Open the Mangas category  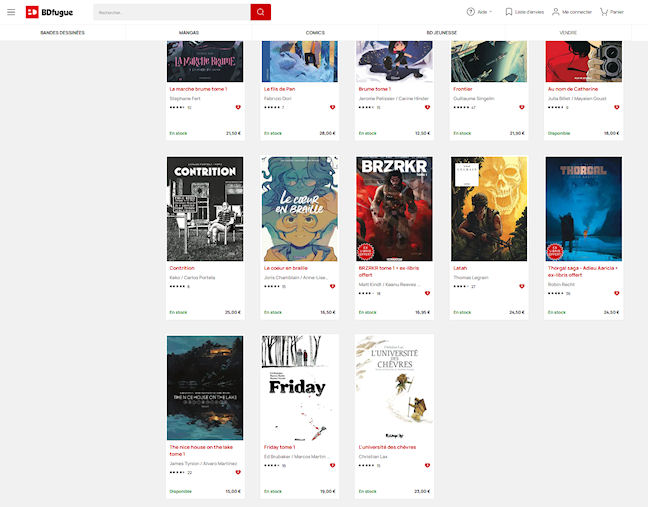click(x=188, y=32)
